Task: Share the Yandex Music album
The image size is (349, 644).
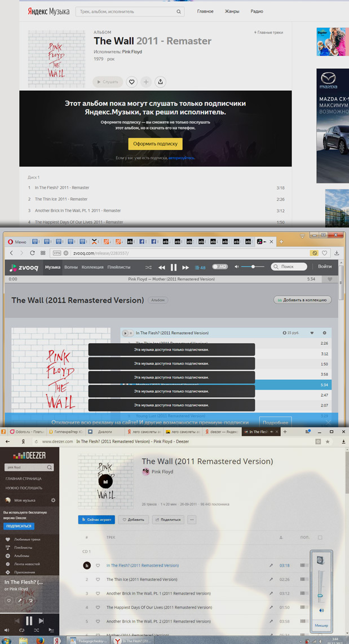Action: click(x=160, y=82)
